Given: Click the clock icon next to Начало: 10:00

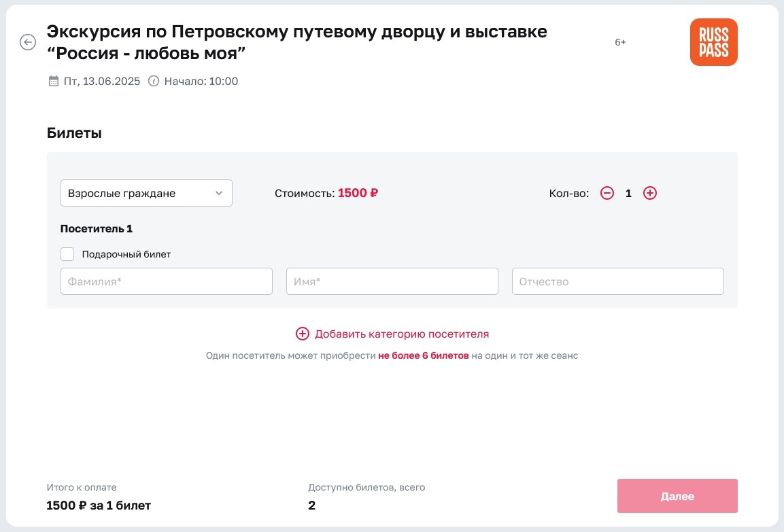Looking at the screenshot, I should coord(155,81).
